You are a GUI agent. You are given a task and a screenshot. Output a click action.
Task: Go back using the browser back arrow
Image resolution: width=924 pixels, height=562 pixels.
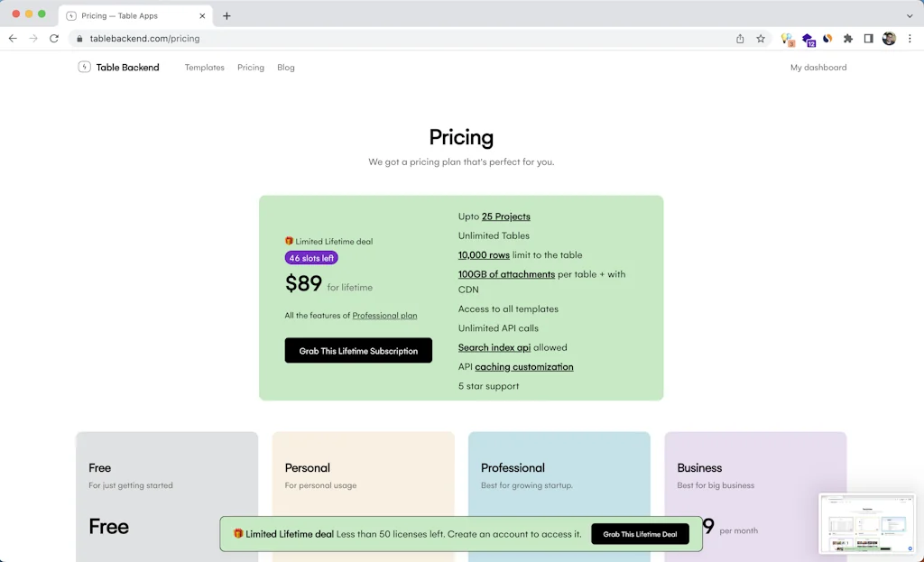tap(12, 38)
